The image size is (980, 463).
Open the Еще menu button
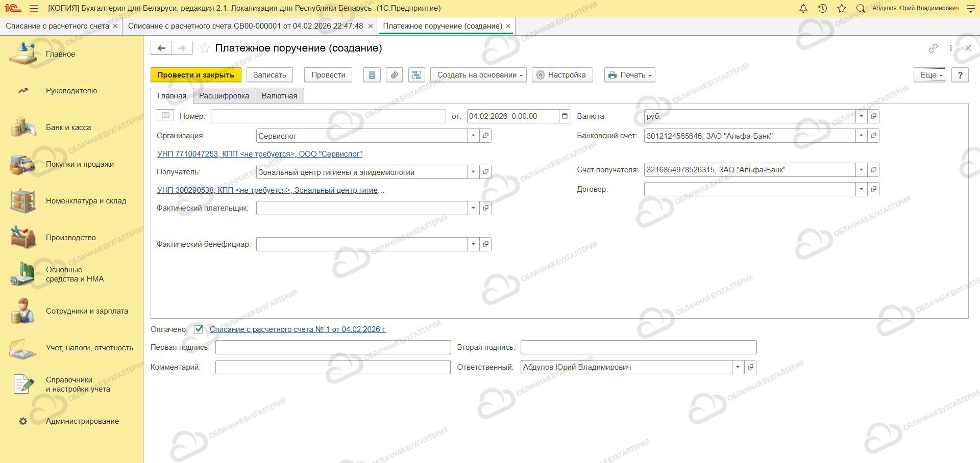point(930,75)
